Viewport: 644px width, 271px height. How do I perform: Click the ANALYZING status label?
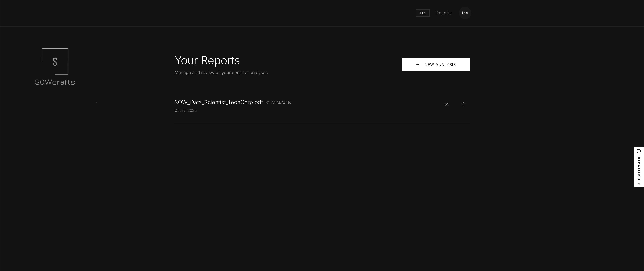coord(281,103)
